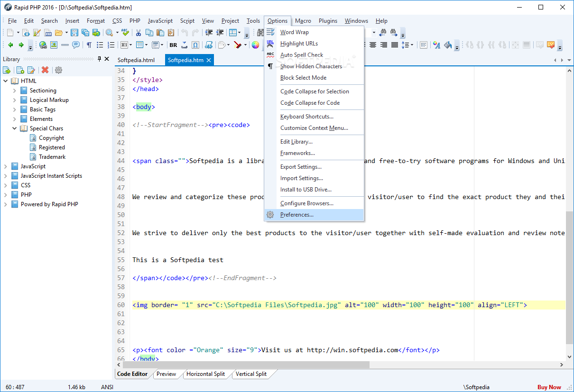Click the Save All icon

85,33
